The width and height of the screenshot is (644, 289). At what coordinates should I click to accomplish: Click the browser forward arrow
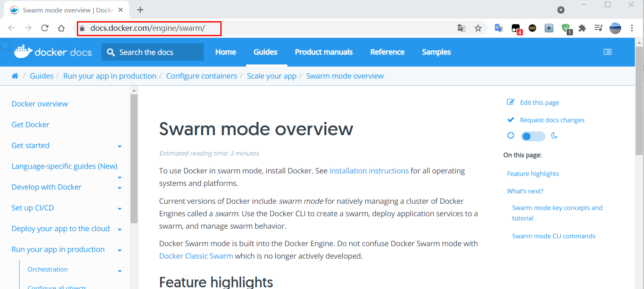28,28
